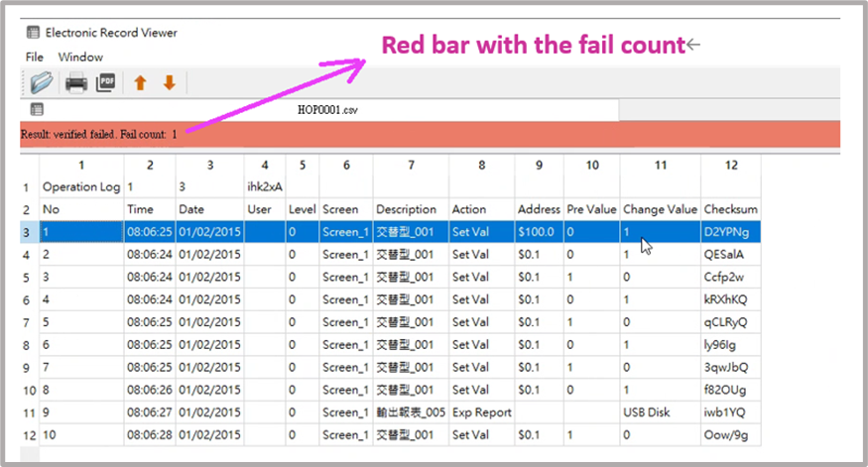Click the Electronic Record Viewer title icon

[x=33, y=33]
